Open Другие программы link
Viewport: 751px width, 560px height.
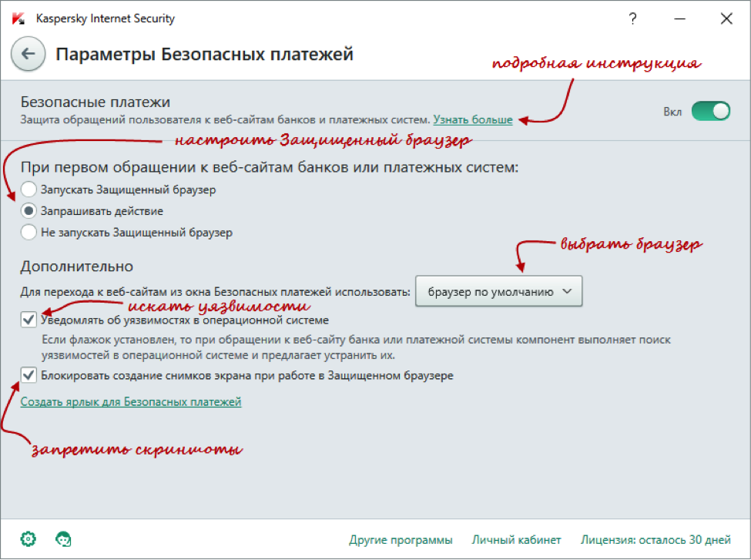pyautogui.click(x=401, y=540)
